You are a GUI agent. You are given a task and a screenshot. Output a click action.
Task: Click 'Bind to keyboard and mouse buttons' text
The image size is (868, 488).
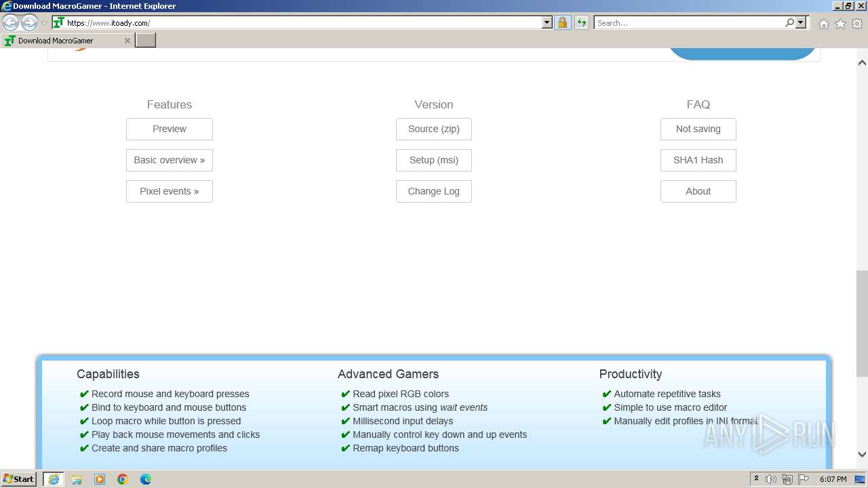point(169,407)
